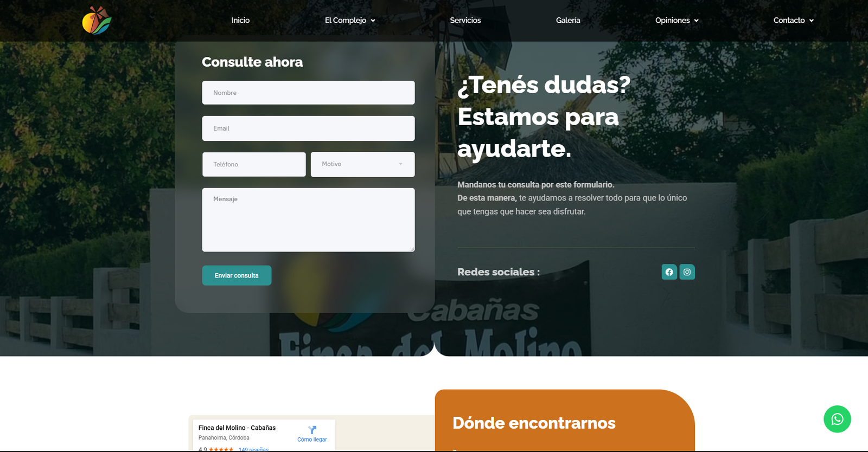Open WhatsApp chat floating button

(837, 419)
